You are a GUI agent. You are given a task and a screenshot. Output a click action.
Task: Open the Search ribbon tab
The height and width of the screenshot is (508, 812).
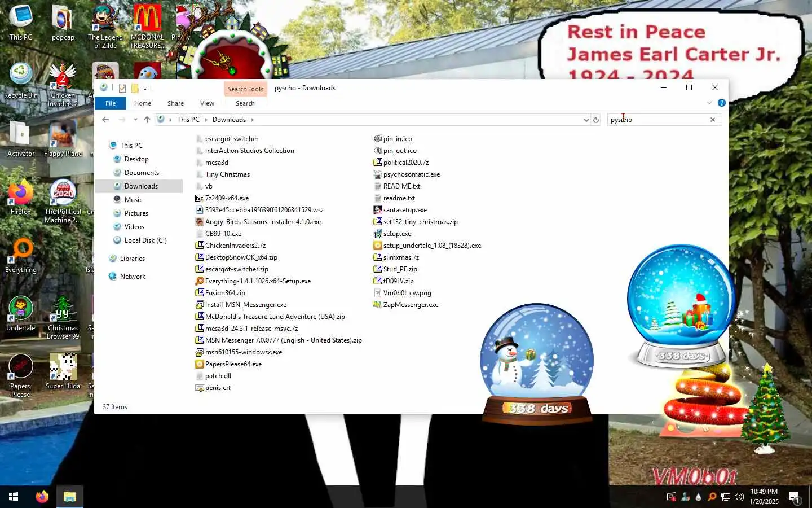tap(245, 103)
